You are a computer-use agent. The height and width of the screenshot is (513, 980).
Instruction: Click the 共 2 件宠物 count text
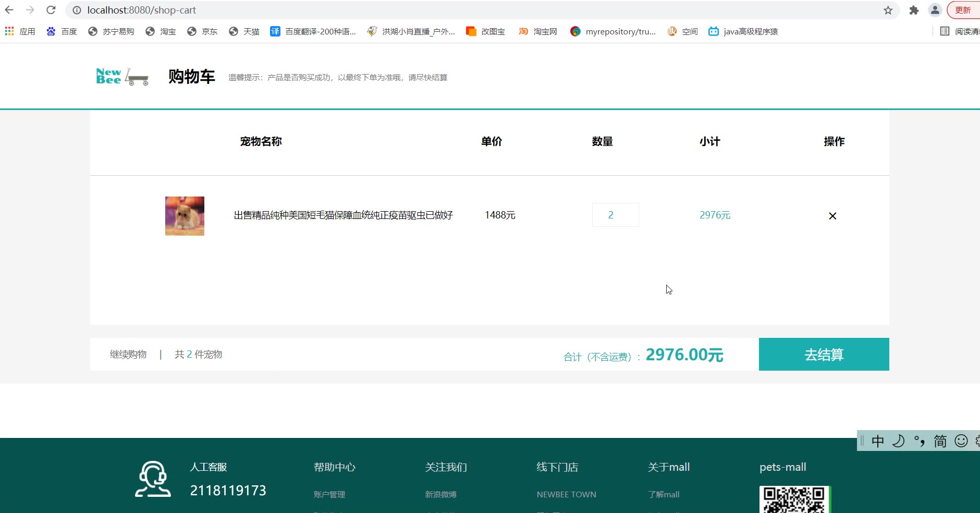(x=198, y=355)
